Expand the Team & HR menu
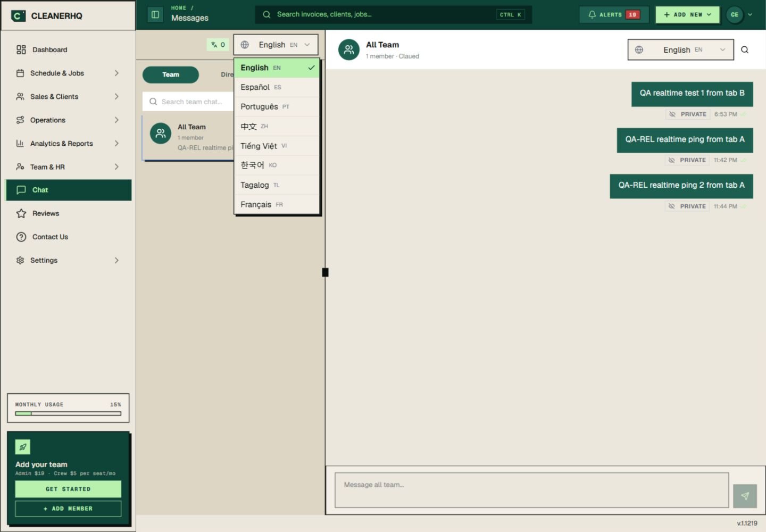The width and height of the screenshot is (766, 532). click(68, 167)
